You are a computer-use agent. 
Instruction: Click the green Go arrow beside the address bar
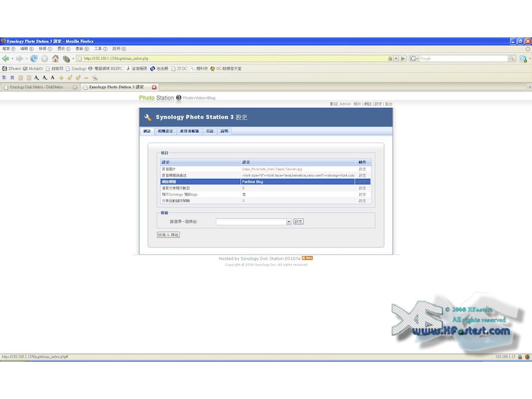[403, 59]
